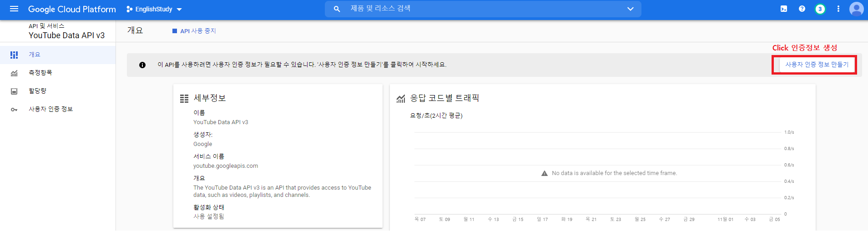Open the EnglishStudy project selector dropdown
This screenshot has width=868, height=231.
point(154,9)
